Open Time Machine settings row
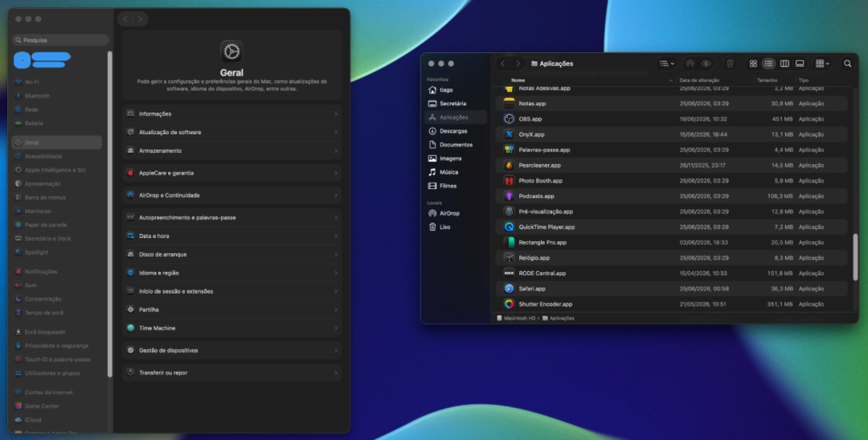Image resolution: width=868 pixels, height=440 pixels. click(x=232, y=328)
